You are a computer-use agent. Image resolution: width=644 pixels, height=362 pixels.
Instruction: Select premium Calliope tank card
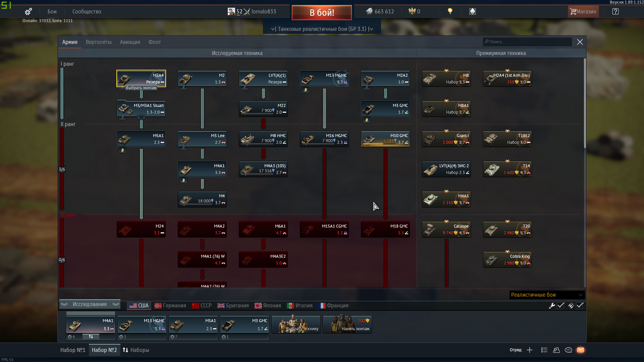(x=446, y=229)
